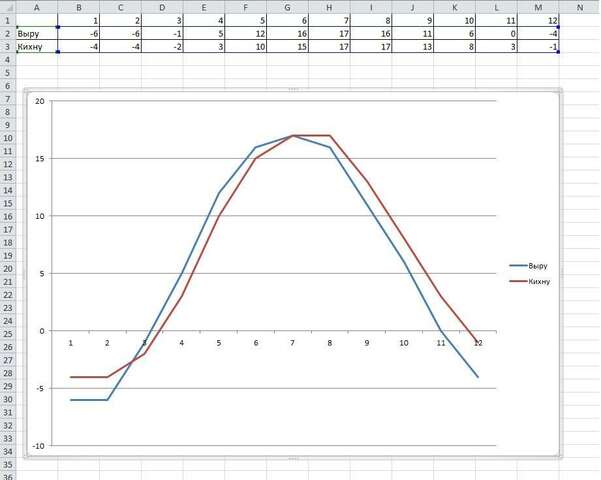This screenshot has width=601, height=480.
Task: Click column header G
Action: coord(287,7)
